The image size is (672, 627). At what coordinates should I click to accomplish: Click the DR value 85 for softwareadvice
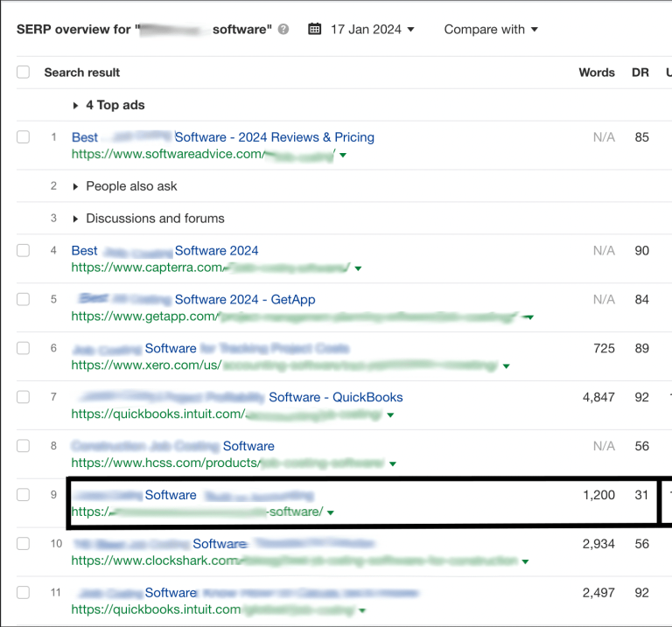642,137
